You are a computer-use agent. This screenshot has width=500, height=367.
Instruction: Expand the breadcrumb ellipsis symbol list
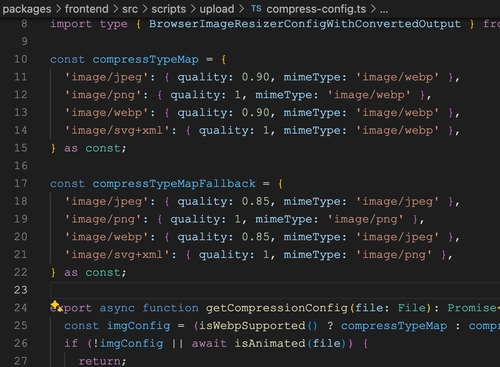click(384, 10)
